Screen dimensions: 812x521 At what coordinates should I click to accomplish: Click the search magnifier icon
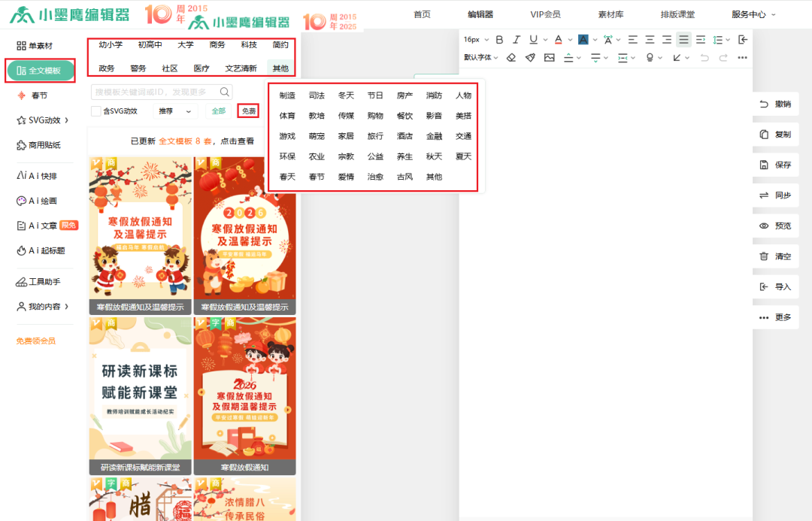coord(225,92)
